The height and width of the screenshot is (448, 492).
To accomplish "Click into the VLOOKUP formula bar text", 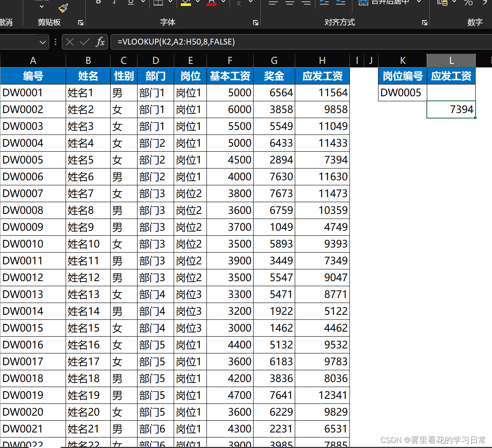I will point(176,42).
